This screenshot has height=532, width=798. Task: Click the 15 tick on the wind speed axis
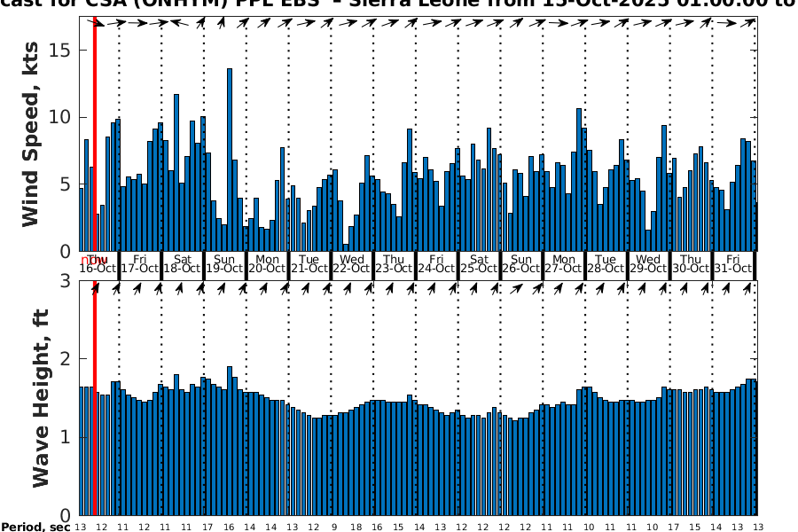(60, 51)
